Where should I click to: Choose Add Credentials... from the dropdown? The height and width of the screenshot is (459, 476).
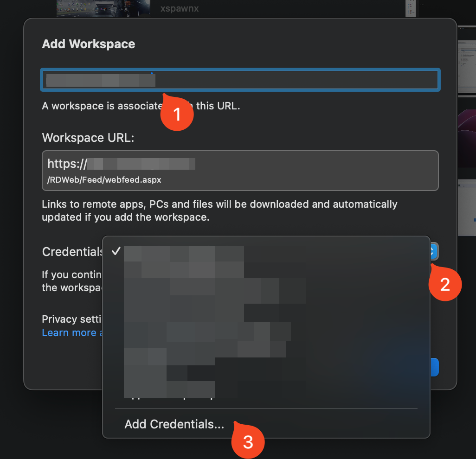point(174,424)
